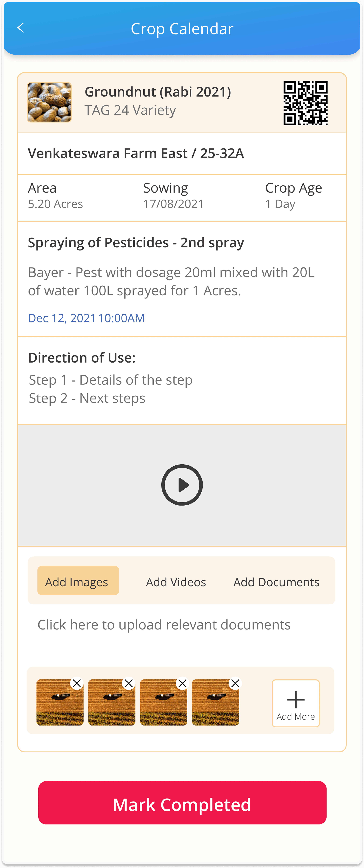Remove the second uploaded image
Viewport: 364px width, 868px height.
tap(128, 683)
